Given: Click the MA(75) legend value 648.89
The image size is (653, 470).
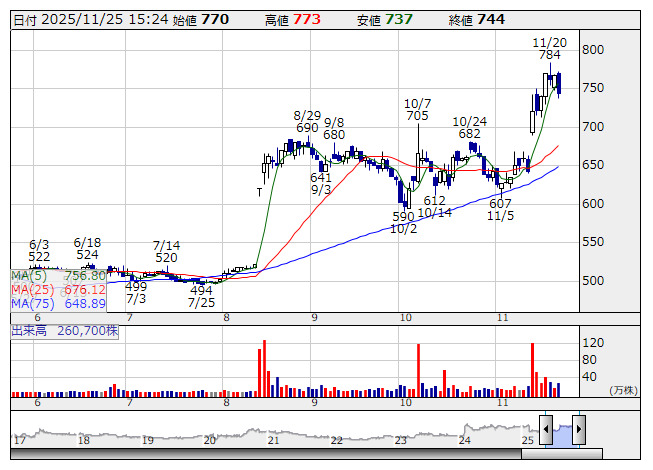Looking at the screenshot, I should click(x=85, y=303).
